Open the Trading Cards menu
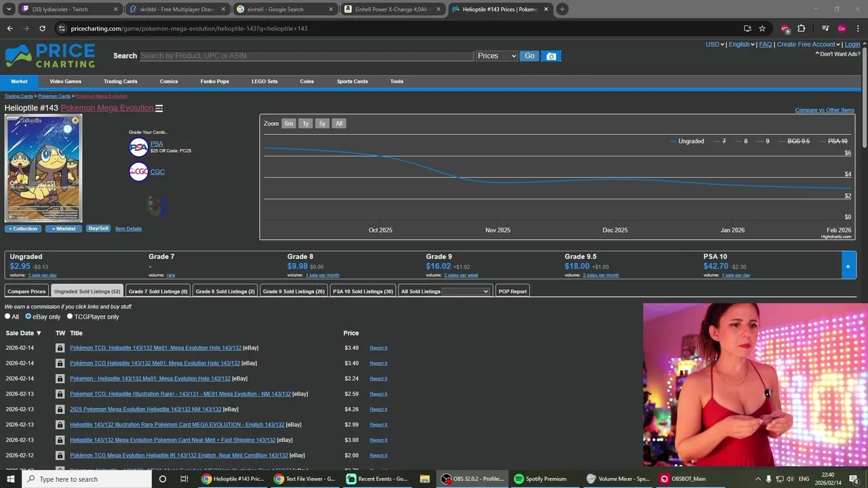This screenshot has height=488, width=868. (x=120, y=81)
